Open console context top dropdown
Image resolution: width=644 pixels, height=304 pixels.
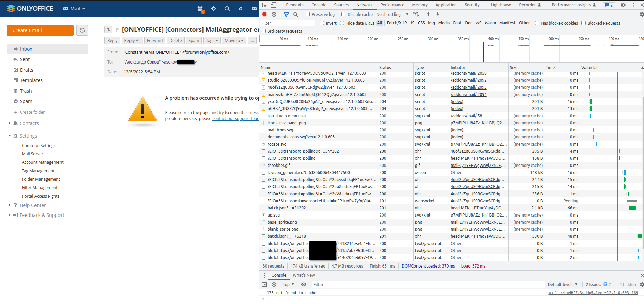(289, 285)
